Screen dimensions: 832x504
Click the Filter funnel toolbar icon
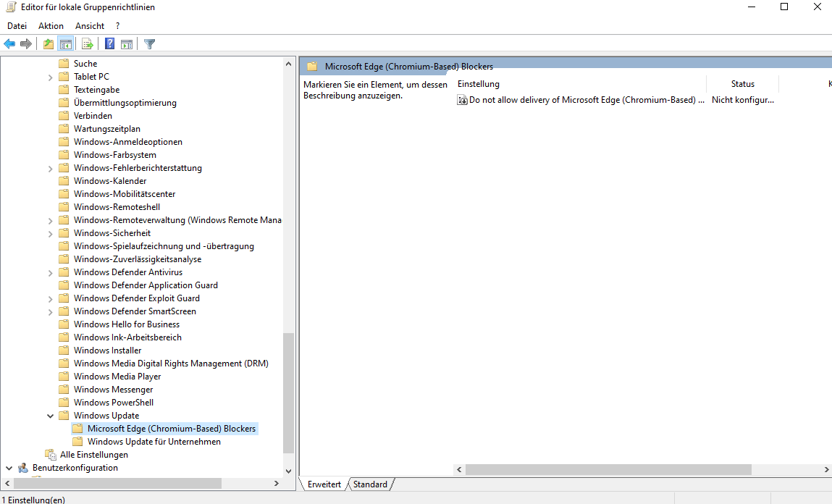tap(150, 44)
